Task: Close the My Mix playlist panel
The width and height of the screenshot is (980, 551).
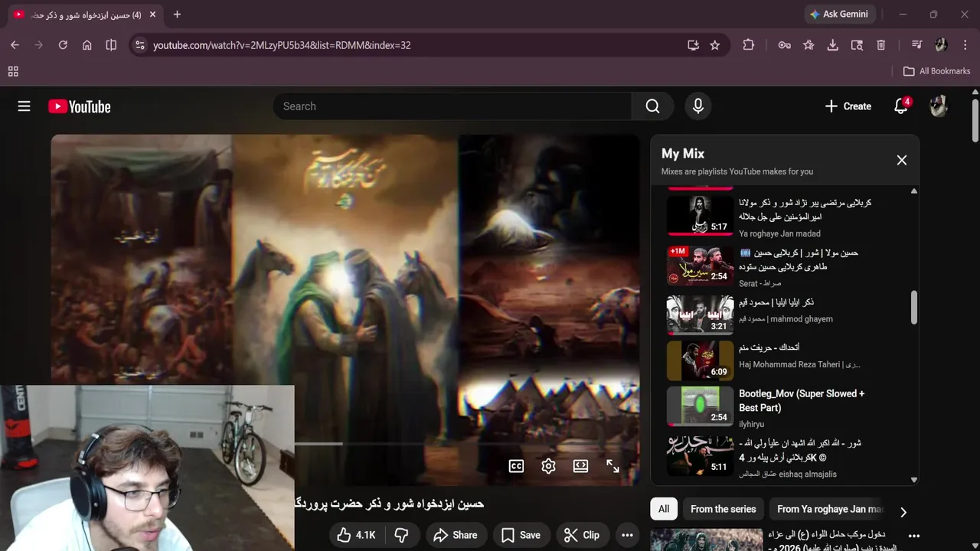Action: tap(902, 160)
